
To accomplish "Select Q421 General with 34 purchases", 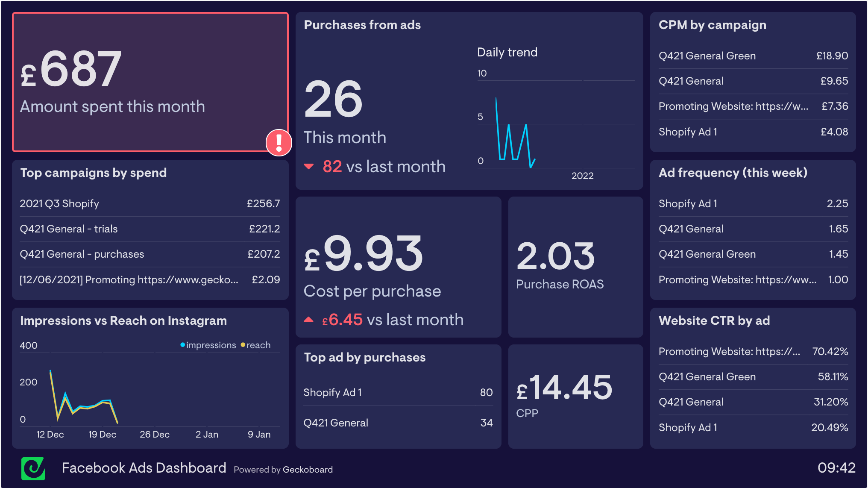I will point(398,423).
